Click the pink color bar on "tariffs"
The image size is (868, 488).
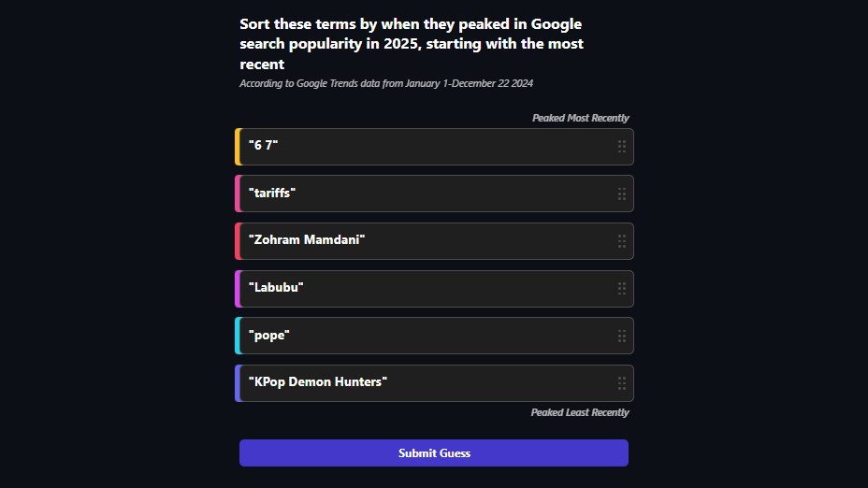click(238, 194)
